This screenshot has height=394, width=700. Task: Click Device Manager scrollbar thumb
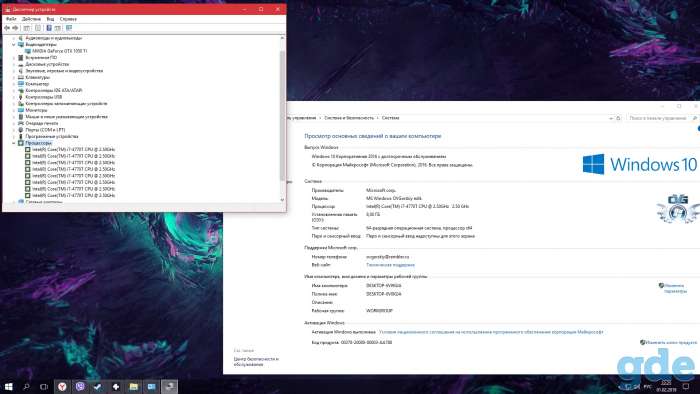pyautogui.click(x=282, y=116)
